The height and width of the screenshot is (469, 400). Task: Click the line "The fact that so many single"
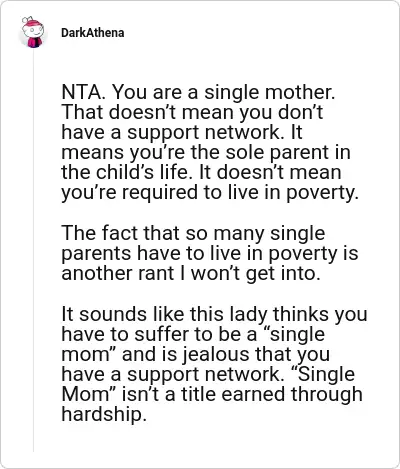193,233
